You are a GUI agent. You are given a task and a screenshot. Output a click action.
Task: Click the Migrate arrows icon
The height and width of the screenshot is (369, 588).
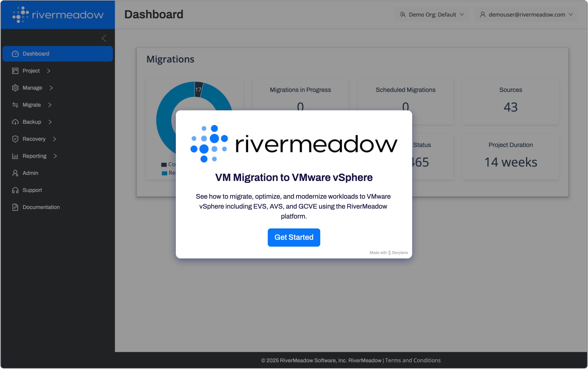15,105
